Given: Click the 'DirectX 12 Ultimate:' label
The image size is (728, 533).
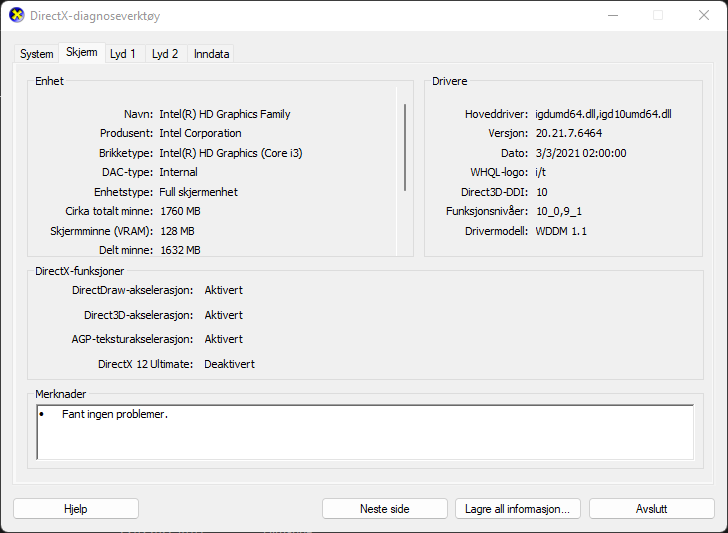Looking at the screenshot, I should [145, 364].
